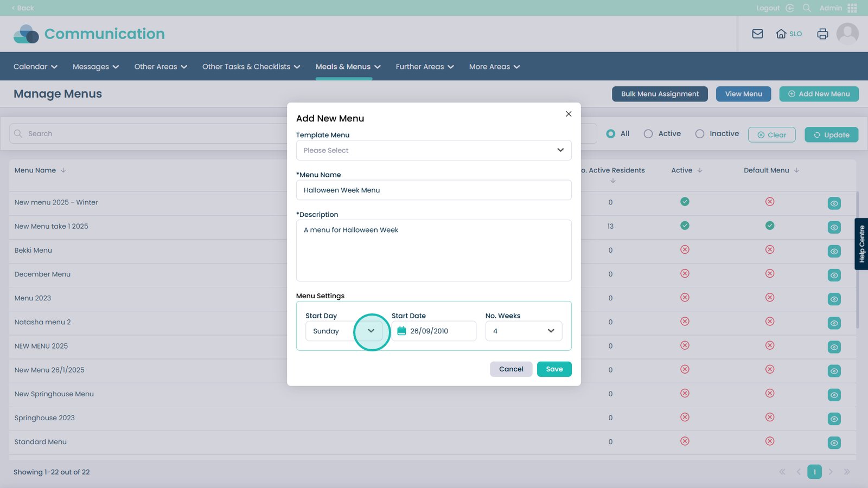Cancel the Add New Menu dialog
868x488 pixels.
(511, 369)
